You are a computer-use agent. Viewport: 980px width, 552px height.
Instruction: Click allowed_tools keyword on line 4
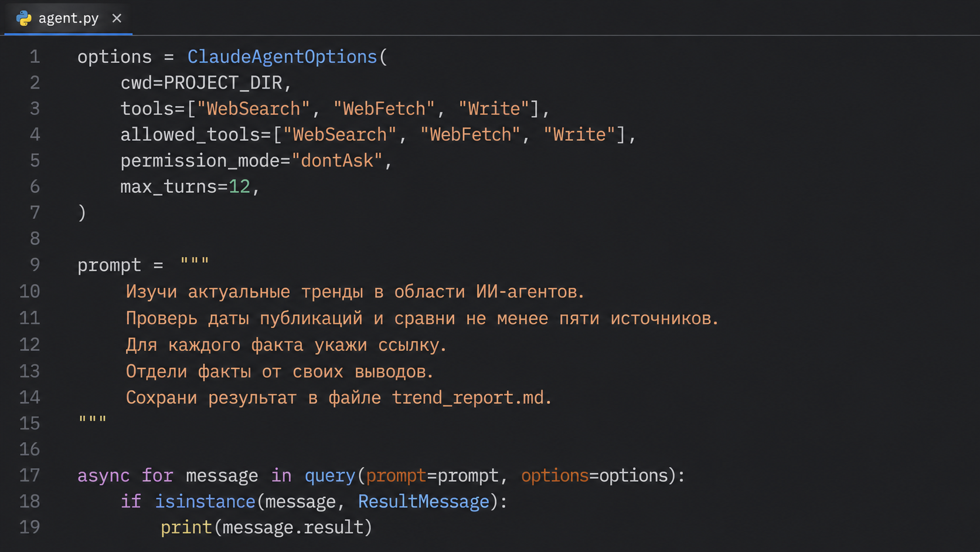(190, 135)
